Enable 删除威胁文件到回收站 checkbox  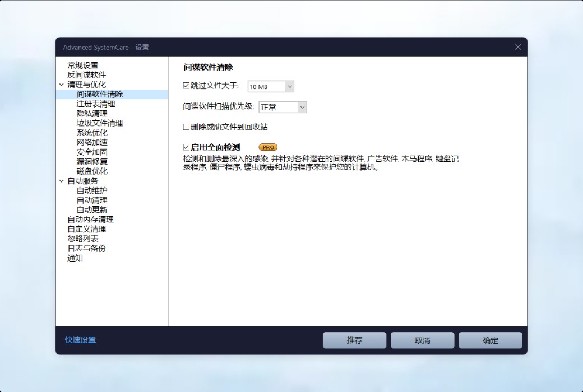(186, 127)
